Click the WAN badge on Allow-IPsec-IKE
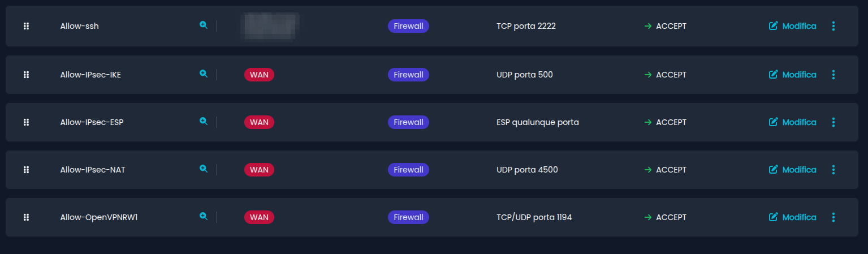 pos(259,75)
